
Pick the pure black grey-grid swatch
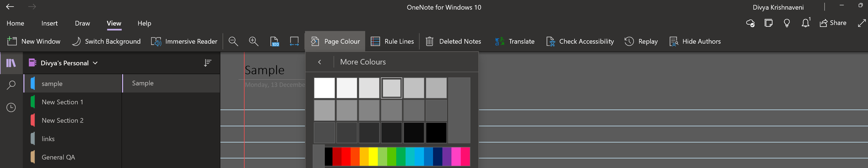coord(436,133)
